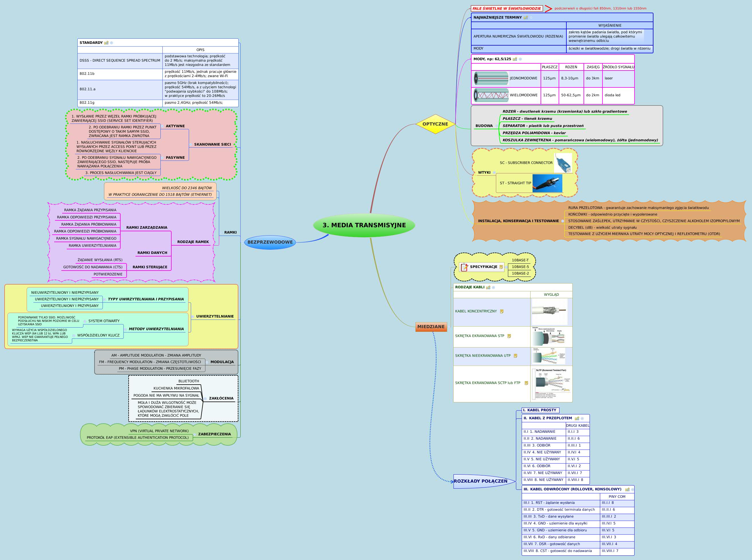The height and width of the screenshot is (560, 752).
Task: Click the chart icon next to STANDARDY
Action: pos(106,43)
